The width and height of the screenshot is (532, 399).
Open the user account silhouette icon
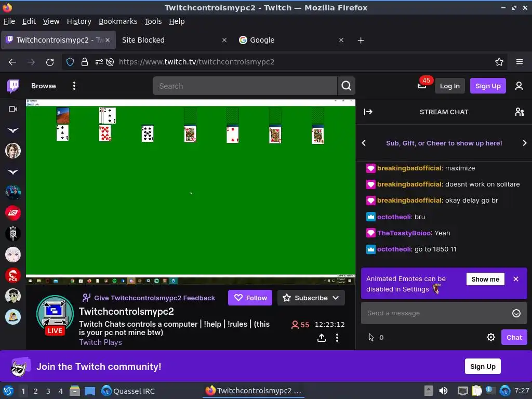[x=519, y=86]
